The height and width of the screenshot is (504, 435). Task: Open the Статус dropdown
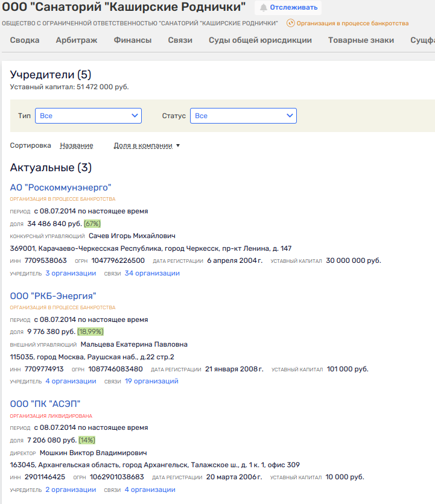click(x=243, y=116)
